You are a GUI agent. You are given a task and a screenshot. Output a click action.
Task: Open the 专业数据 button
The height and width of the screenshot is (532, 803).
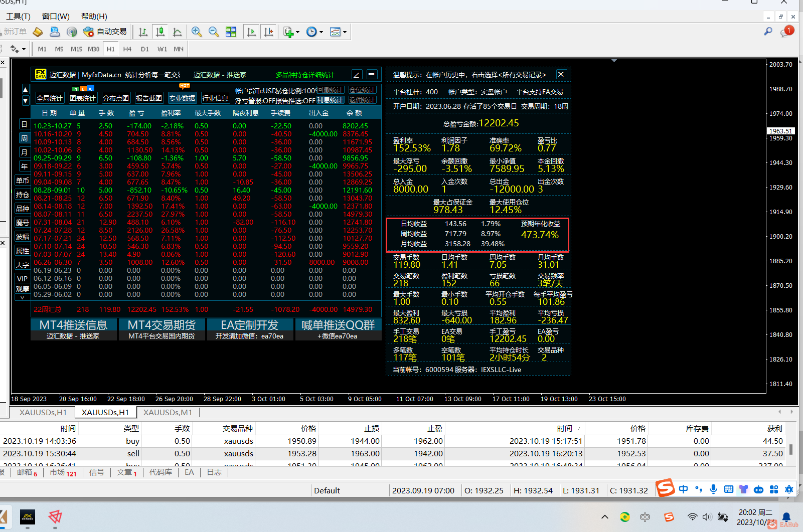pyautogui.click(x=182, y=98)
